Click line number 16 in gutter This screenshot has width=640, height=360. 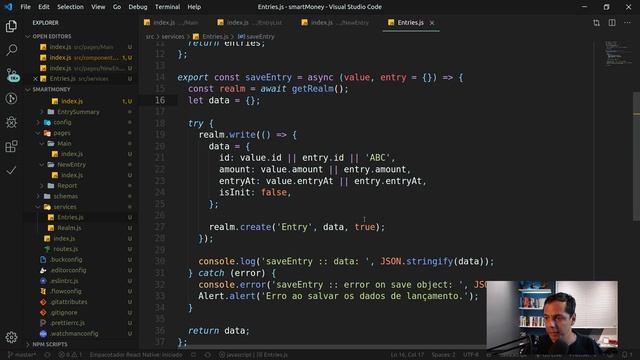point(160,100)
